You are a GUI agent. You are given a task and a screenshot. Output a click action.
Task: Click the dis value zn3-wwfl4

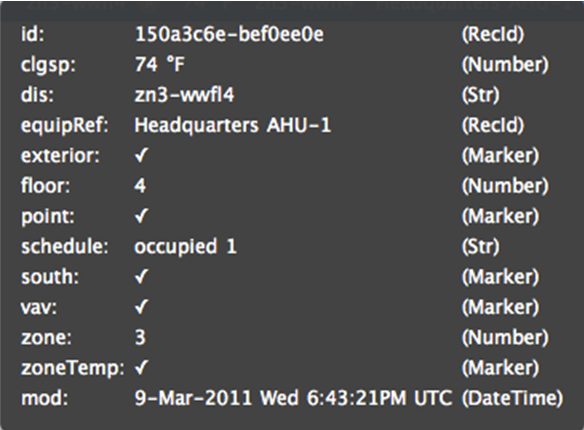click(x=184, y=95)
